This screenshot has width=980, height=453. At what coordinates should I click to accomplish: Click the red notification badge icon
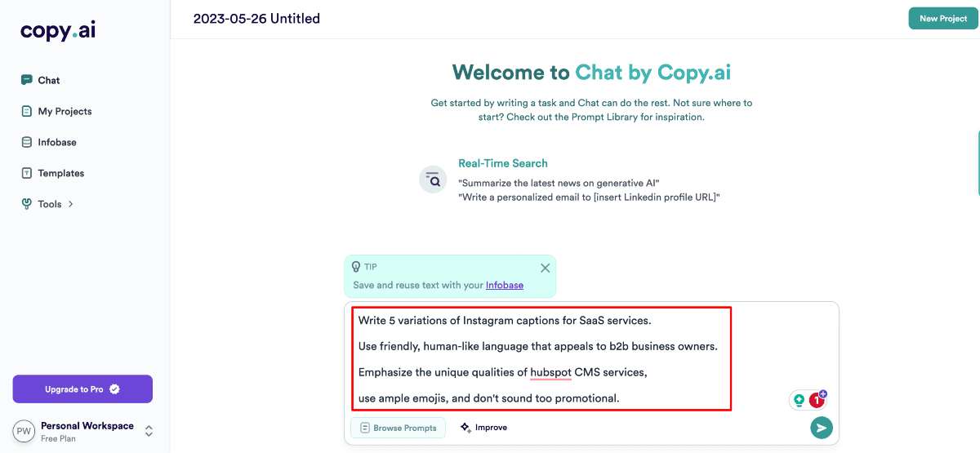click(x=817, y=400)
